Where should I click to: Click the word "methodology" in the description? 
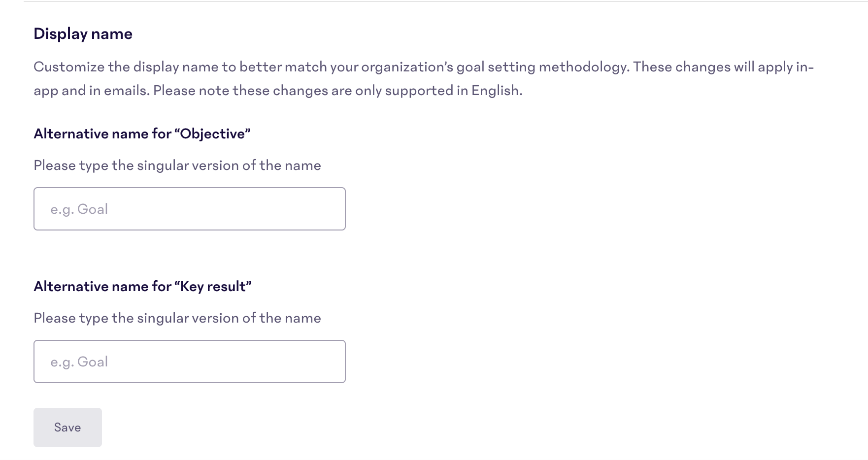tap(583, 67)
